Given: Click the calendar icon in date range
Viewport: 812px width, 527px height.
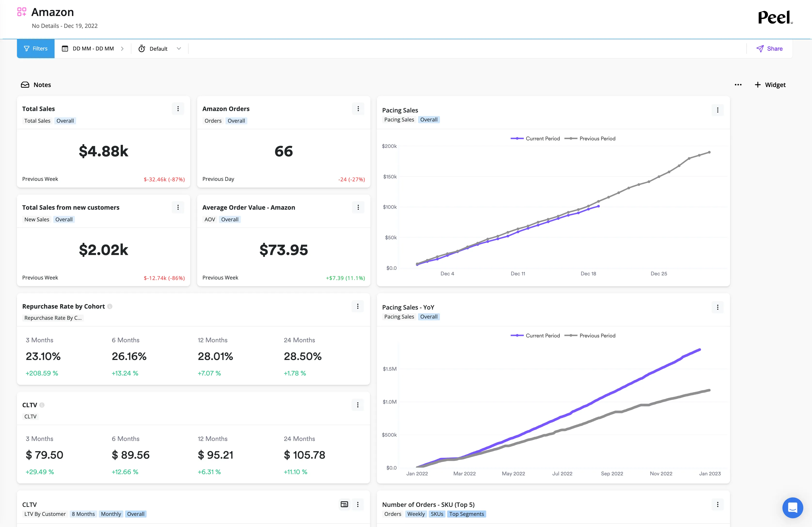Looking at the screenshot, I should click(65, 48).
